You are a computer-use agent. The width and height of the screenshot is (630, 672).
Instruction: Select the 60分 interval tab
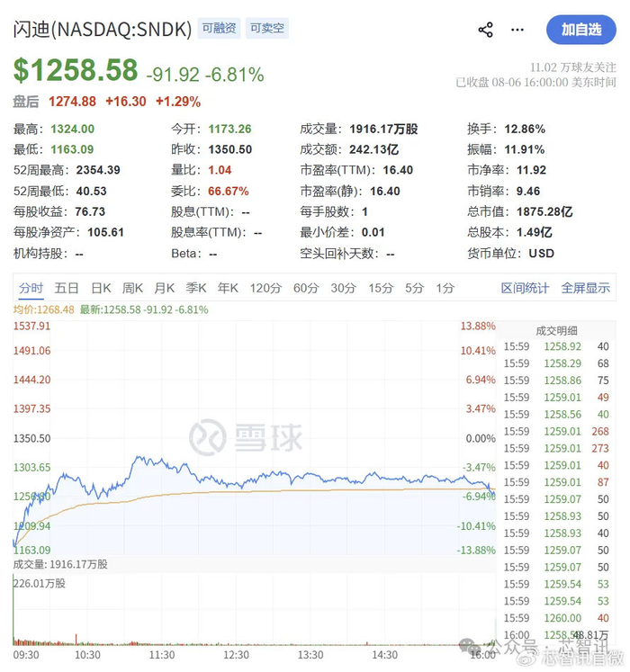[x=306, y=288]
